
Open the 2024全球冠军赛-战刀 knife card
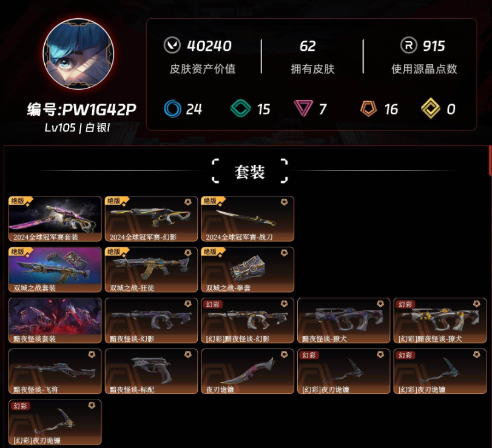tap(248, 219)
